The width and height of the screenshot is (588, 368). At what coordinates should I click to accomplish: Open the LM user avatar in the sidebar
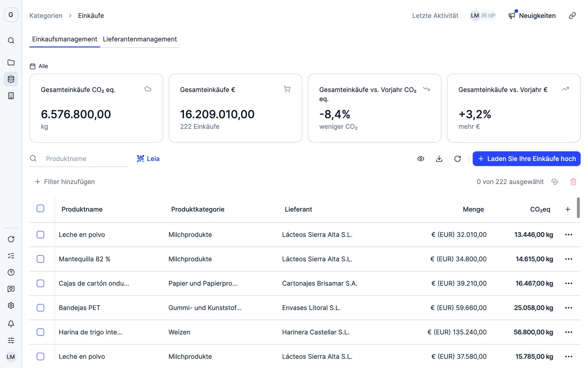11,357
